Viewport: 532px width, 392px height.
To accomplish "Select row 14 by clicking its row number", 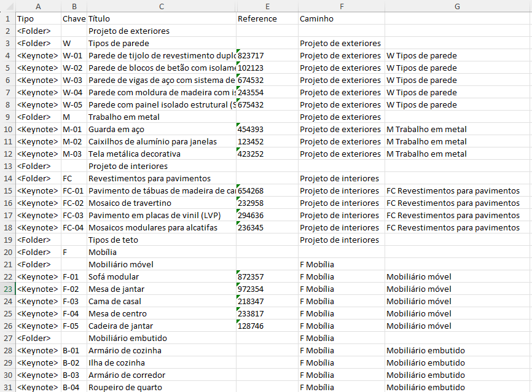I will click(6, 178).
